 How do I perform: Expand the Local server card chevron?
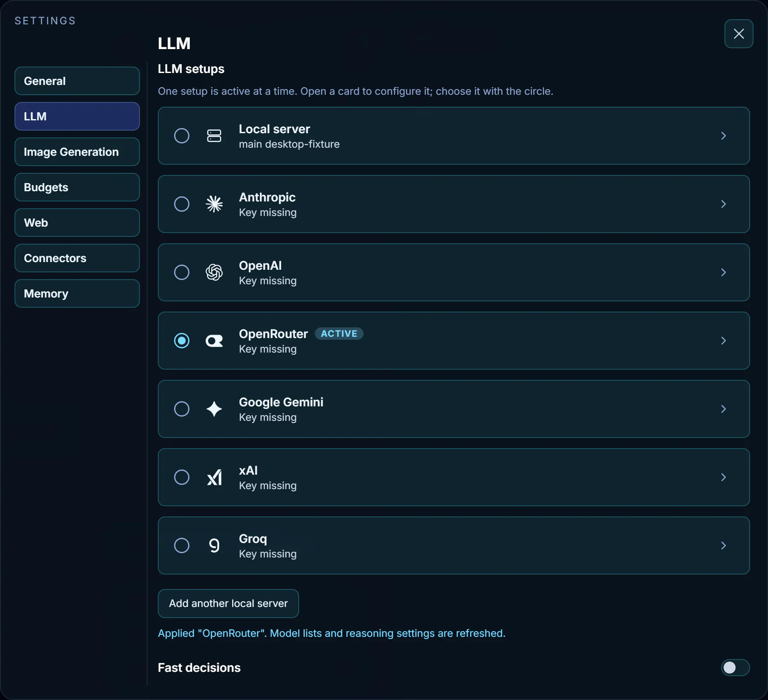click(x=724, y=136)
